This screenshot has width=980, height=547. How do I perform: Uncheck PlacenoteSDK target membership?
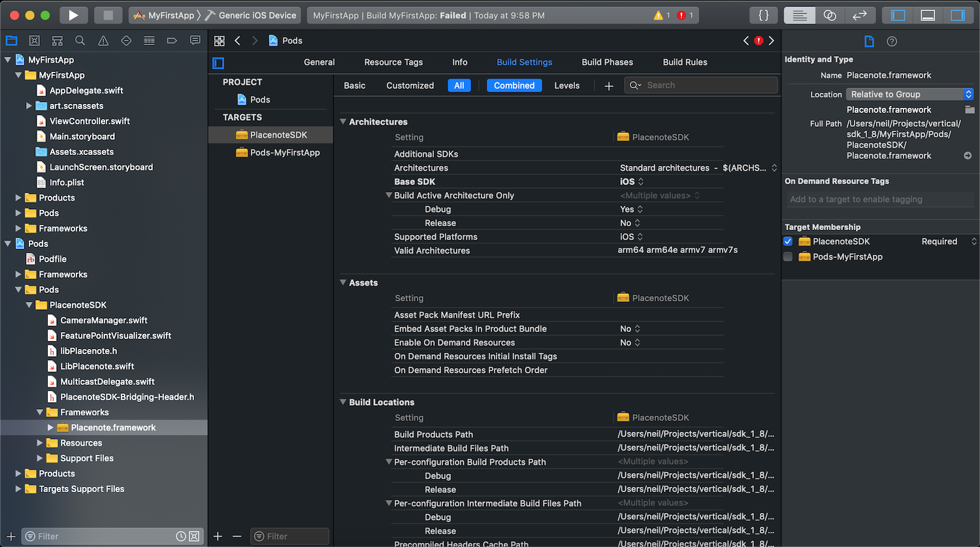point(788,241)
